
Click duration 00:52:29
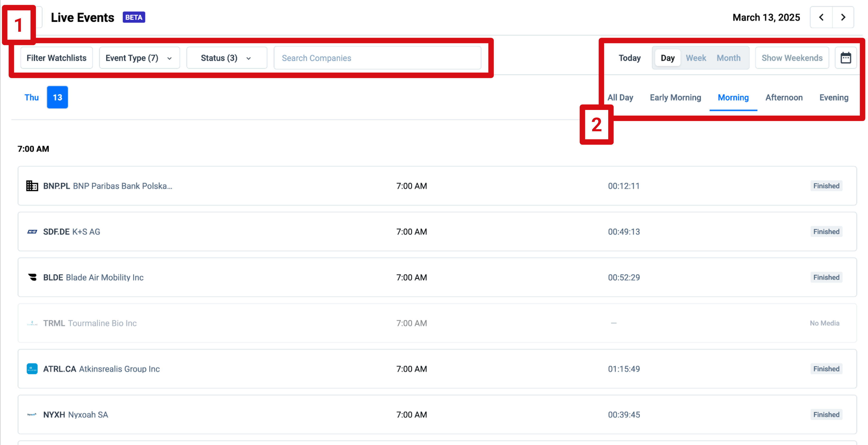(x=624, y=277)
